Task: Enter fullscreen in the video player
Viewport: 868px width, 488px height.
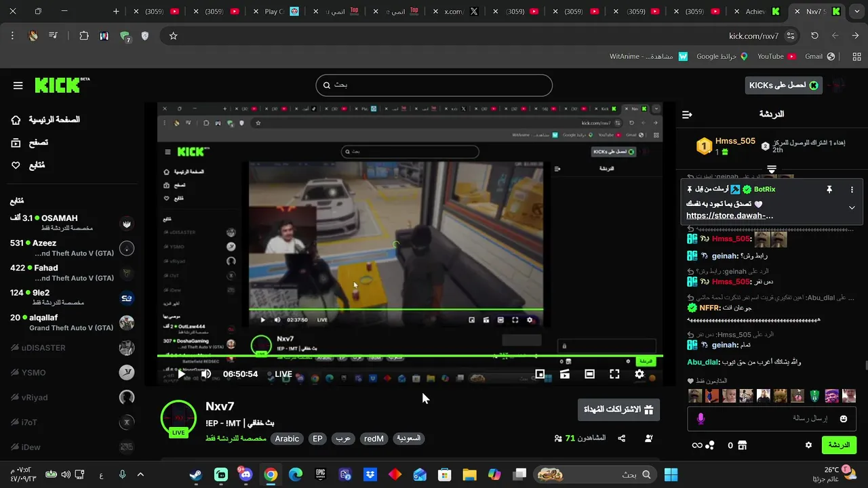Action: [614, 374]
